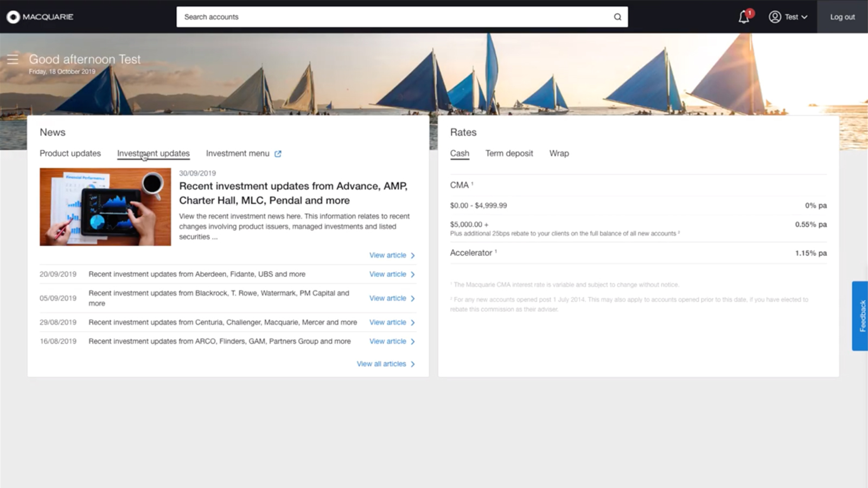Click the user profile icon
Viewport: 868px width, 488px height.
[x=775, y=17]
